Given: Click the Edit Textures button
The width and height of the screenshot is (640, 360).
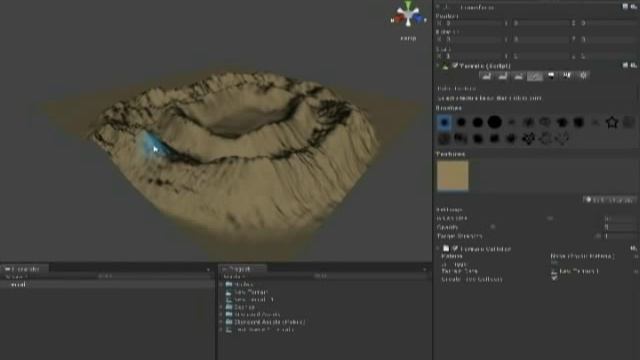Looking at the screenshot, I should pyautogui.click(x=609, y=200).
